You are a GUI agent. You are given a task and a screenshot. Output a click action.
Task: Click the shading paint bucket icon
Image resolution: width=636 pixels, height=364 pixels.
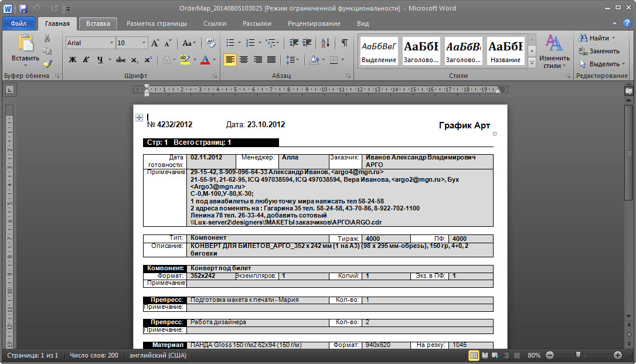[x=314, y=60]
